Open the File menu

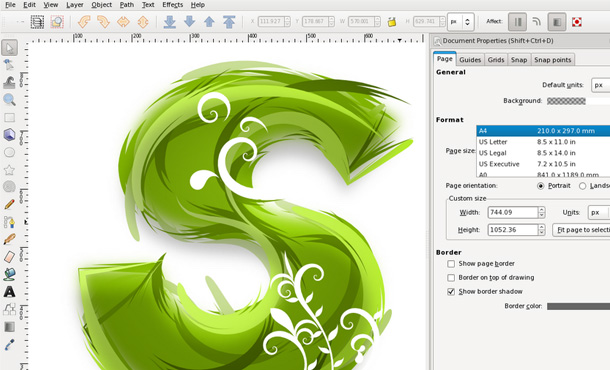10,5
